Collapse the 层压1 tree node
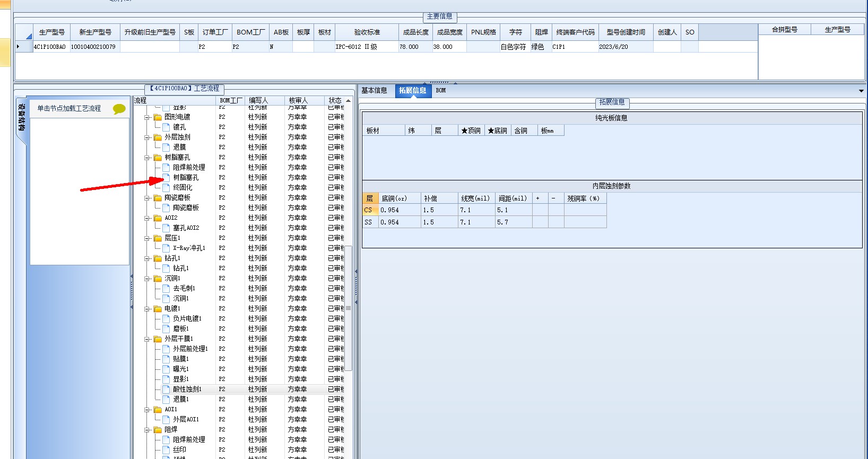 pyautogui.click(x=147, y=238)
